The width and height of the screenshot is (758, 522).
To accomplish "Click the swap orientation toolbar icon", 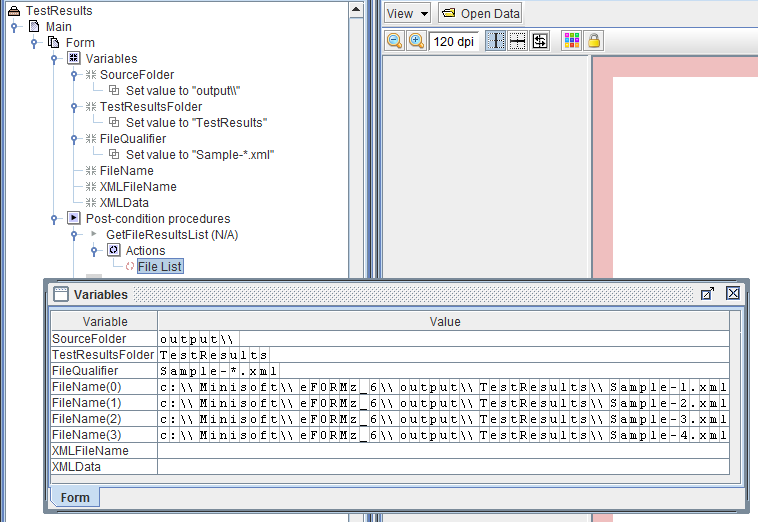I will coord(540,41).
